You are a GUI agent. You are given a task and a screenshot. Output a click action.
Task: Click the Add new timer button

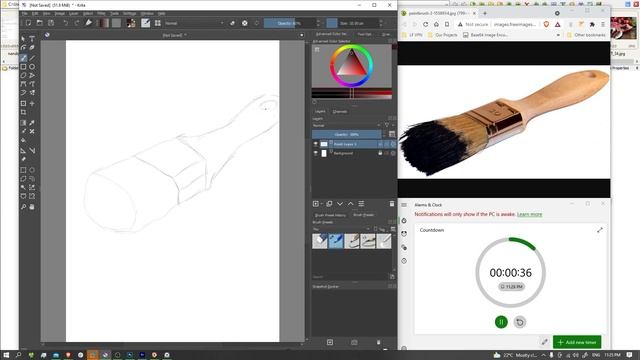(x=577, y=342)
